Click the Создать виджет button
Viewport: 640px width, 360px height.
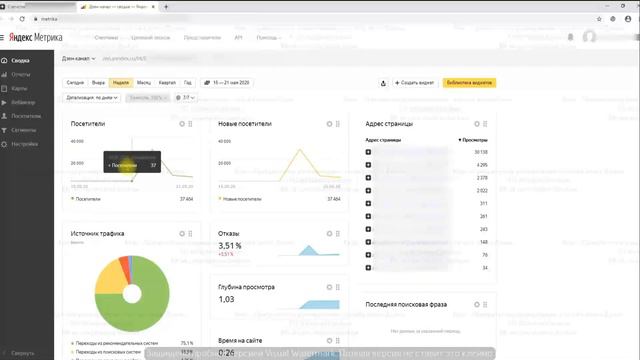[414, 83]
